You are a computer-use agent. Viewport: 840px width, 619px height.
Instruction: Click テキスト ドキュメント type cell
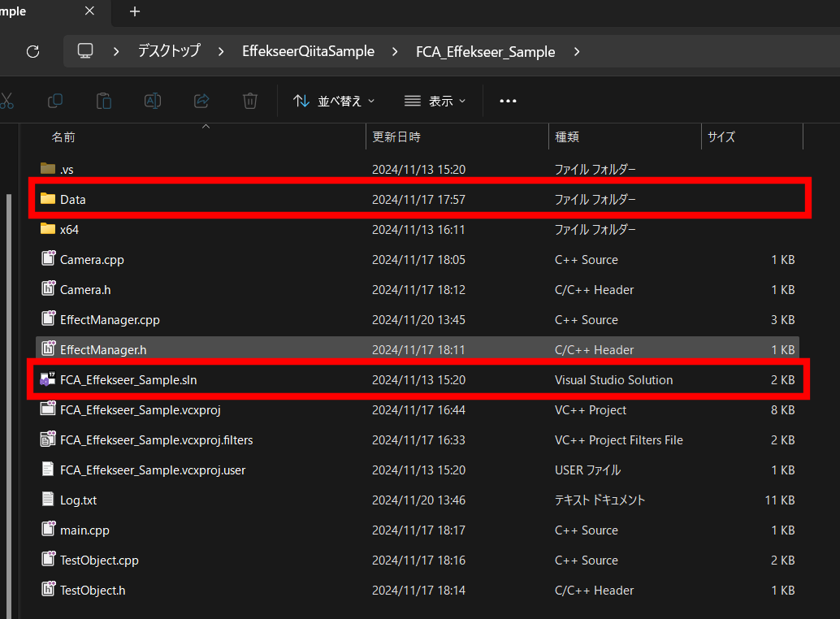click(x=600, y=500)
